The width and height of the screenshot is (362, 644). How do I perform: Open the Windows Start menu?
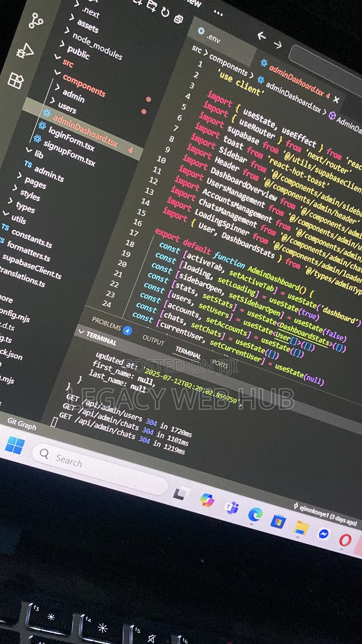point(15,445)
